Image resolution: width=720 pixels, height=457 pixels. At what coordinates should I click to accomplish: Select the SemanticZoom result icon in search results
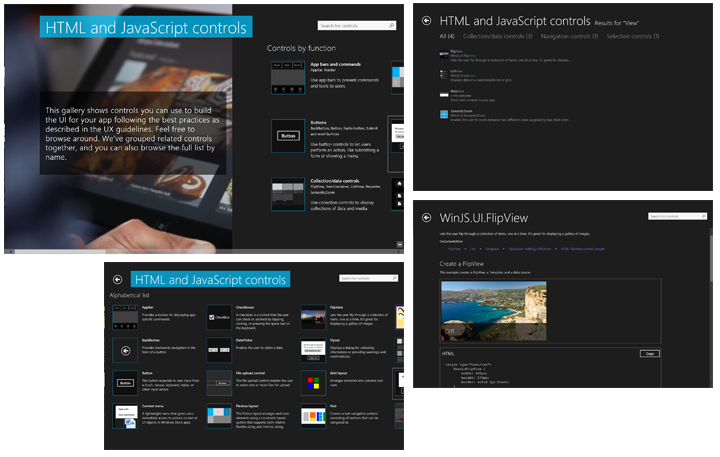pos(444,114)
